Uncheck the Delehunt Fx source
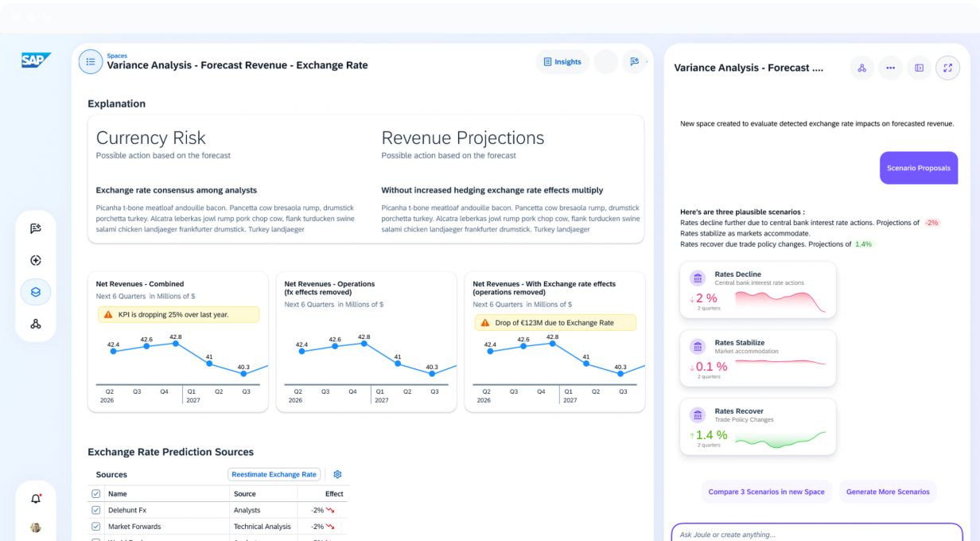980x541 pixels. [96, 510]
